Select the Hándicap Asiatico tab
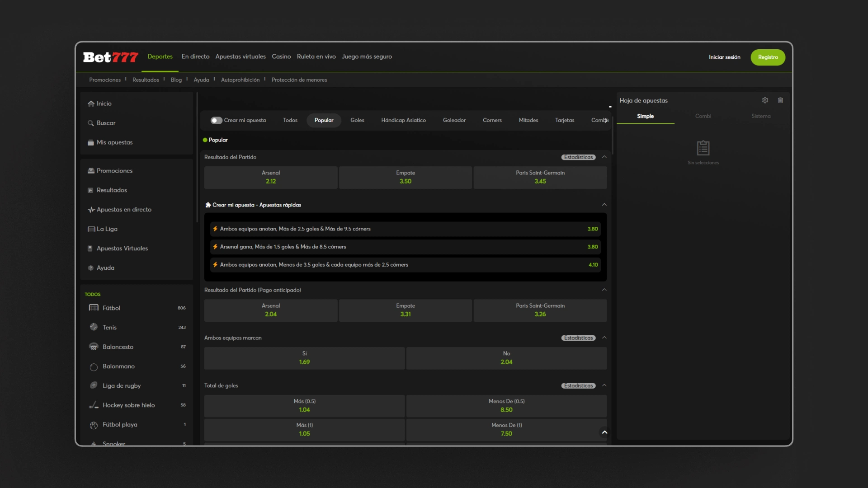 point(403,120)
